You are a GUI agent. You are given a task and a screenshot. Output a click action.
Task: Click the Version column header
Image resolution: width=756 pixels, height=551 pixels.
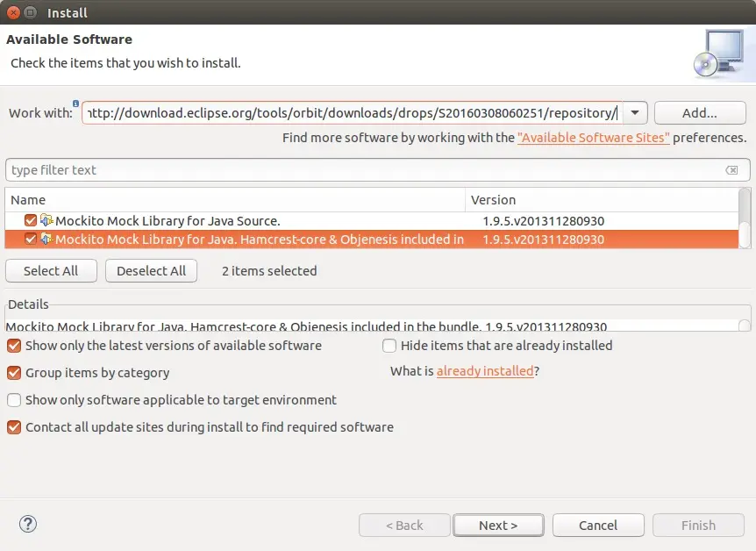(x=602, y=200)
